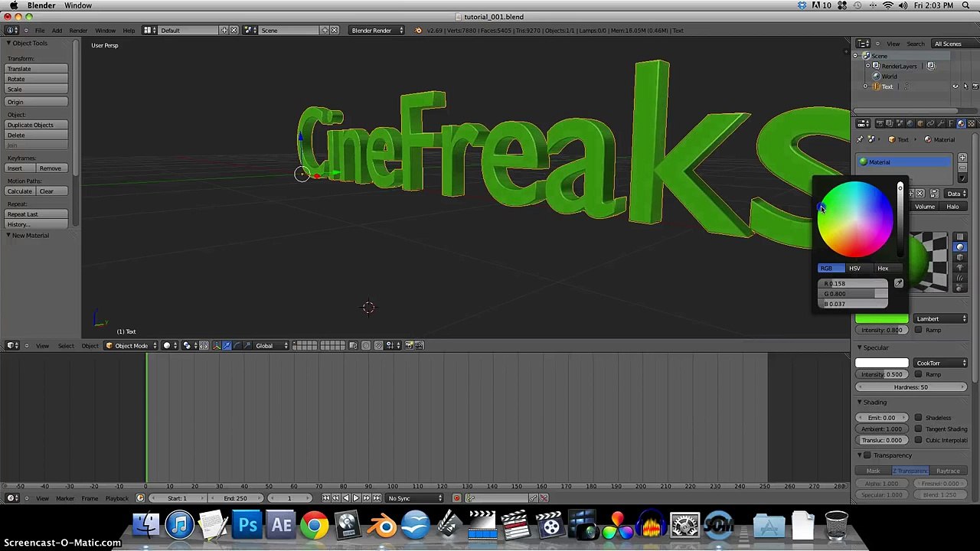Add a new material slot with plus
The height and width of the screenshot is (551, 980).
[962, 158]
